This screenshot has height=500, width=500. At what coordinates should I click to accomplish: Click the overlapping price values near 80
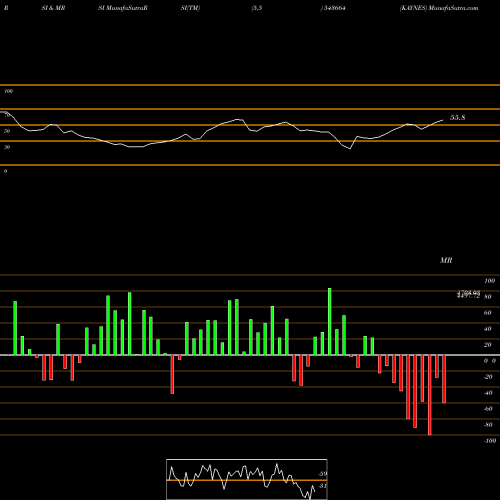[x=468, y=294]
